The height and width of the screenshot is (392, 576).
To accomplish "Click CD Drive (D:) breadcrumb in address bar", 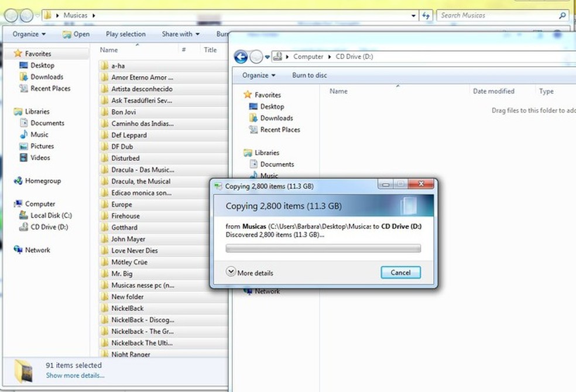I will coord(354,57).
